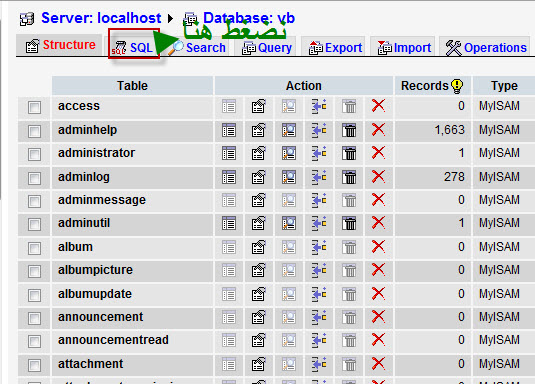The image size is (535, 384).
Task: Empty the adminutil table via trash icon
Action: point(349,224)
